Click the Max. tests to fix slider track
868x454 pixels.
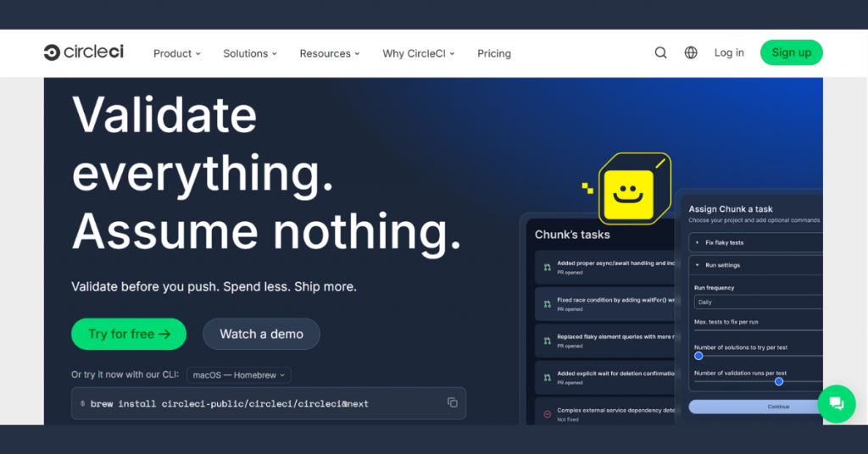pyautogui.click(x=759, y=330)
